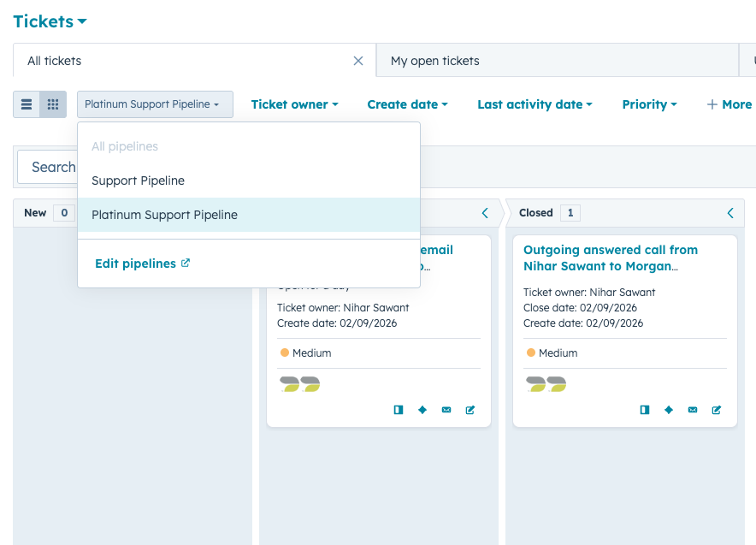Select the diamond deal icon on the closed ticket
The width and height of the screenshot is (756, 545).
(x=668, y=410)
